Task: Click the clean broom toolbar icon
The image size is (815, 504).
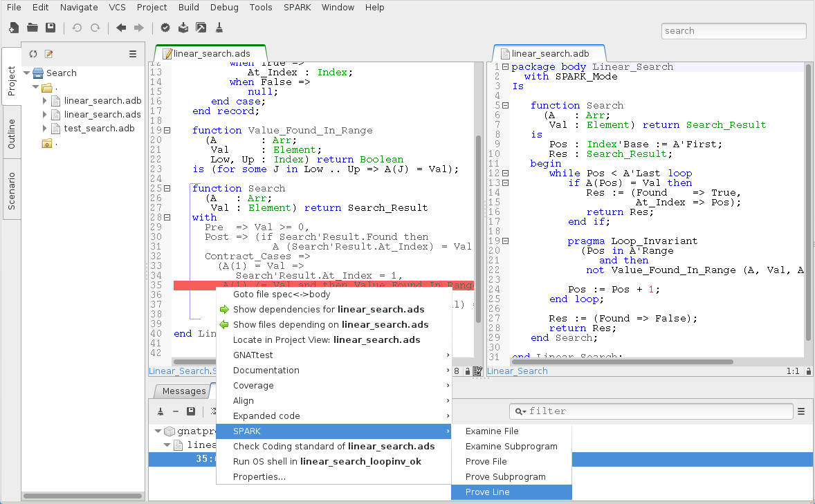Action: (x=219, y=28)
